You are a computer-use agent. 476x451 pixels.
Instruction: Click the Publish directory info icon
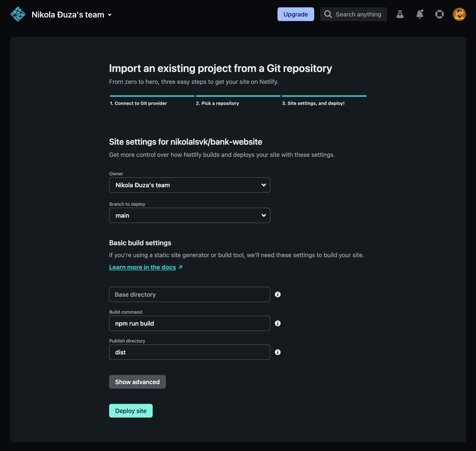click(x=277, y=352)
